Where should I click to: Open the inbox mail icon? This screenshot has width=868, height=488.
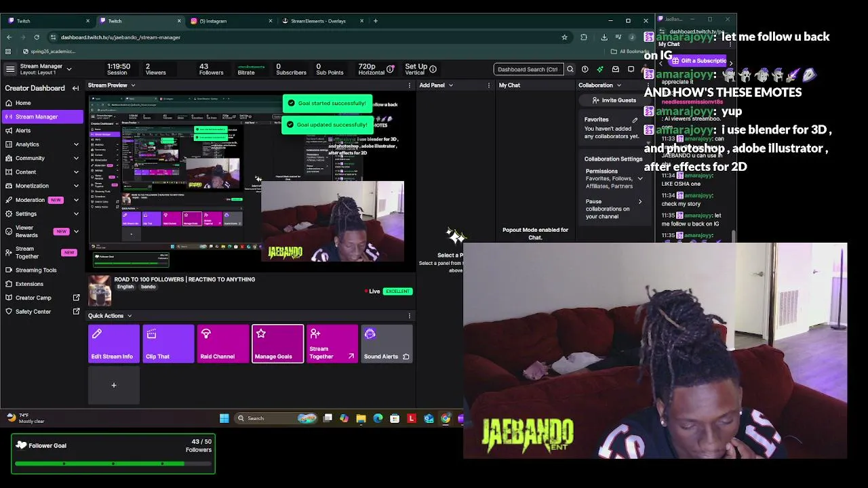click(x=616, y=69)
